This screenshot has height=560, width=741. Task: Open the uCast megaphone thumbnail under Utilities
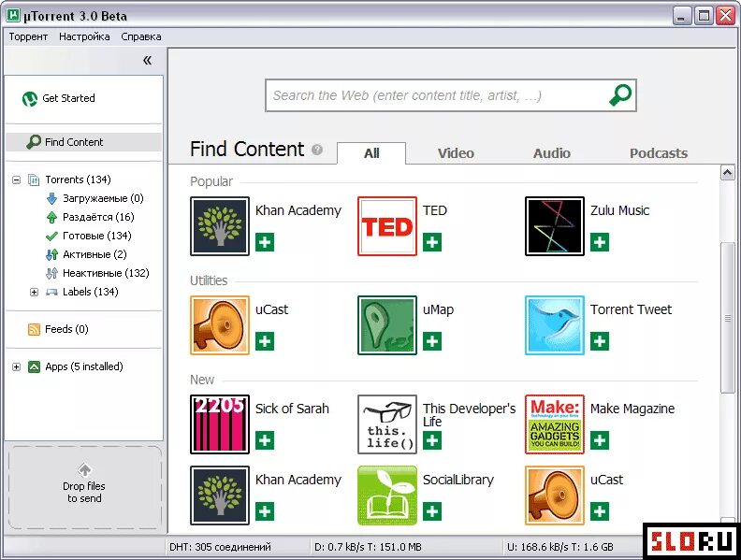[220, 325]
